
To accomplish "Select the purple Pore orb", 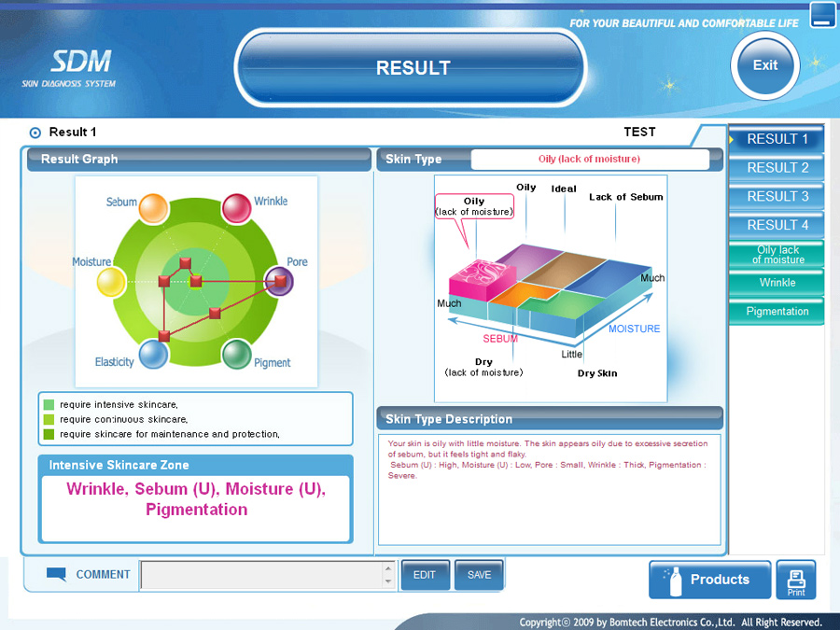I will [x=278, y=280].
